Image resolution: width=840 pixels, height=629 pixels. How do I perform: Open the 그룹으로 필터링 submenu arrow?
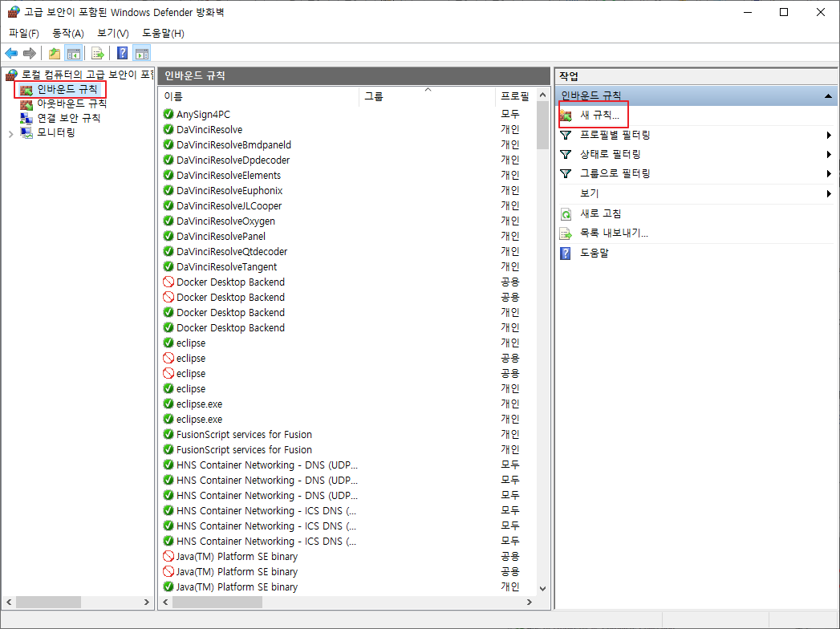coord(829,173)
